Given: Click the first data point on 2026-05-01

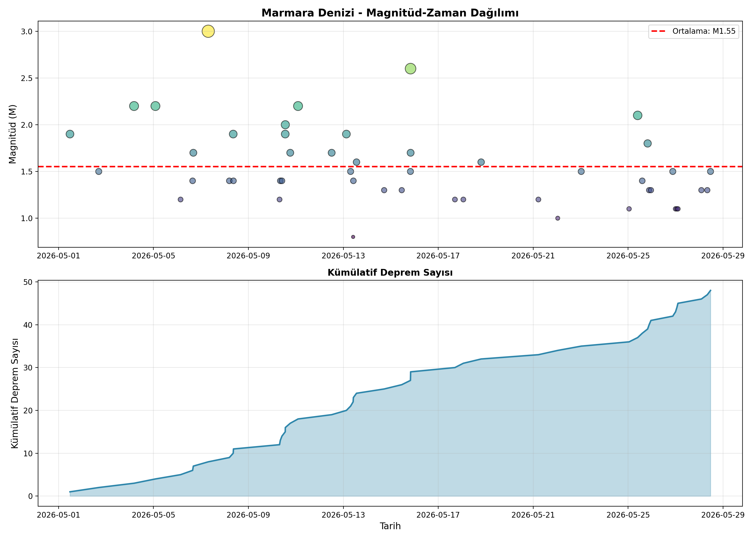Looking at the screenshot, I should pos(70,134).
